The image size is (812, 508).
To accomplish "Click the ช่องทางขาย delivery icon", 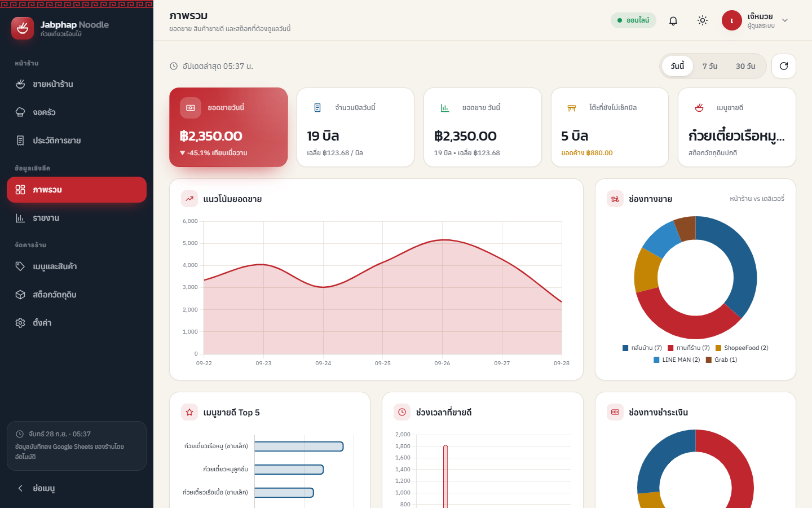I will (x=615, y=199).
